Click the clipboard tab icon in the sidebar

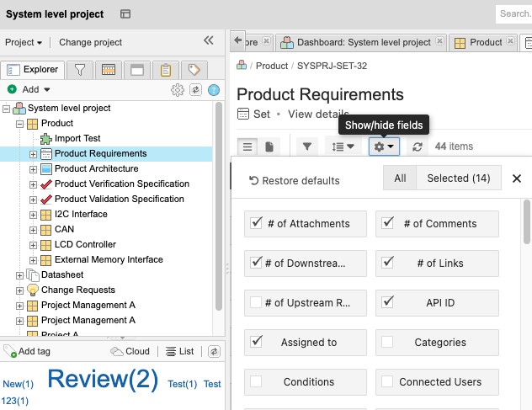(x=166, y=70)
